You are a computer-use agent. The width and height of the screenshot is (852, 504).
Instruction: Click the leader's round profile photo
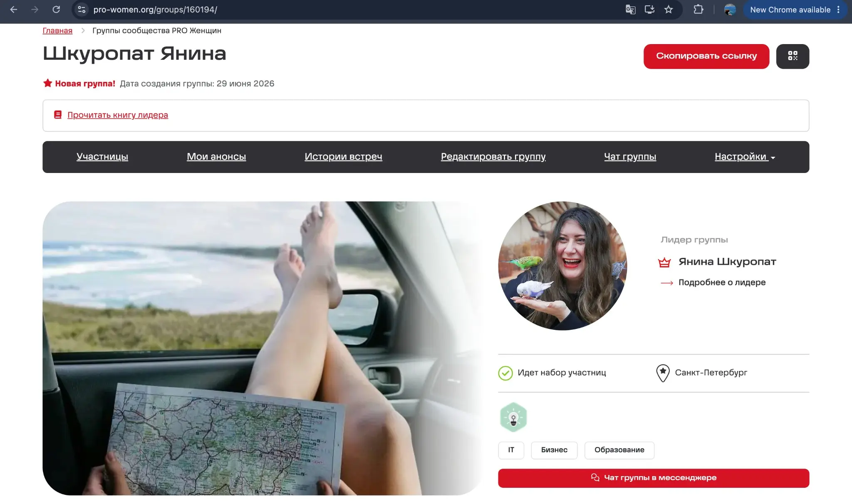(562, 266)
